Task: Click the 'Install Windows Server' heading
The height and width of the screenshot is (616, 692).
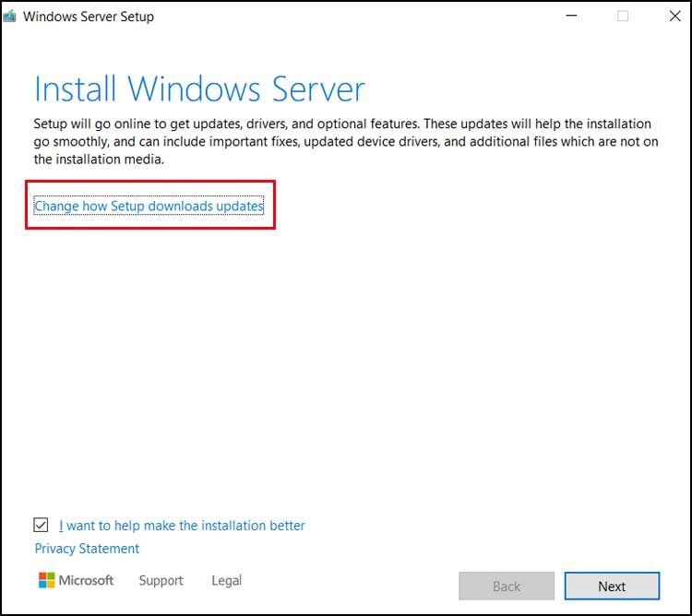Action: [x=199, y=89]
